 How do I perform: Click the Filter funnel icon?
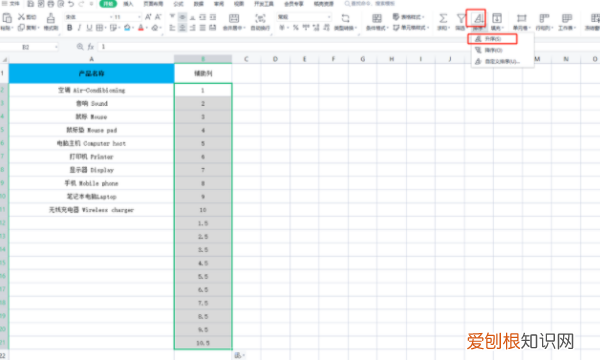point(461,18)
